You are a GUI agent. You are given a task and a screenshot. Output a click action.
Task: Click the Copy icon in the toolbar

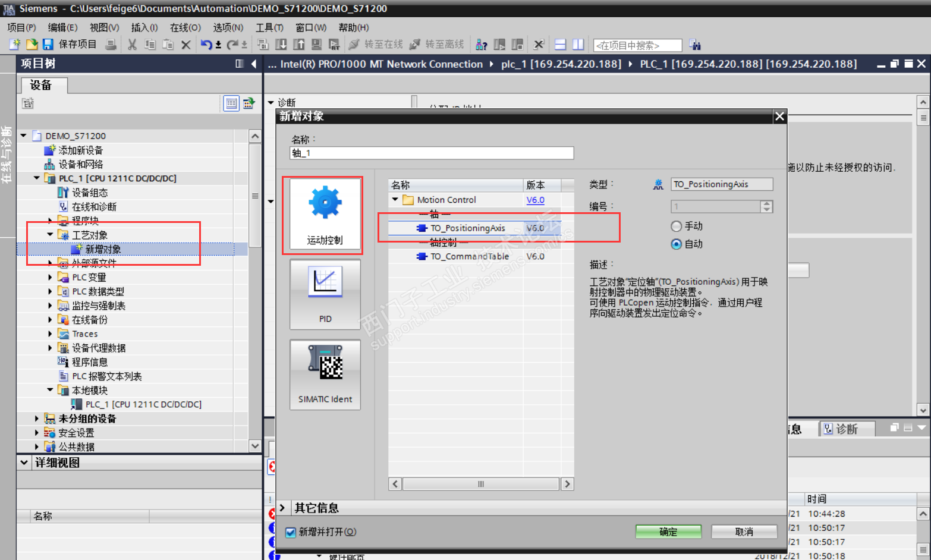click(x=150, y=45)
